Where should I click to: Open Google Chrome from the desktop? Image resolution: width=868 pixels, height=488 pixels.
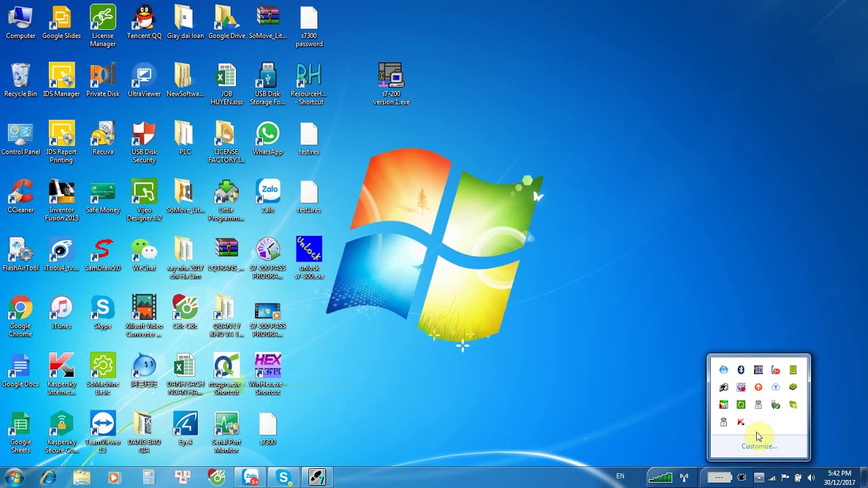[x=20, y=317]
